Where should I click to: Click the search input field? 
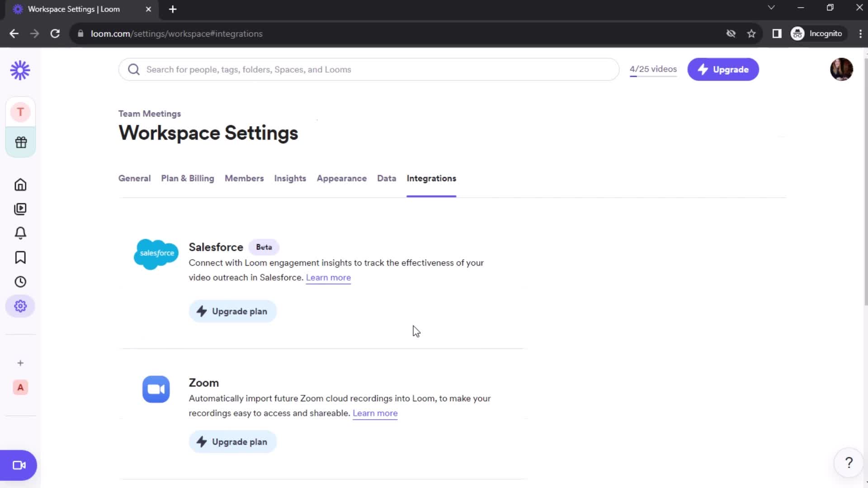(369, 70)
